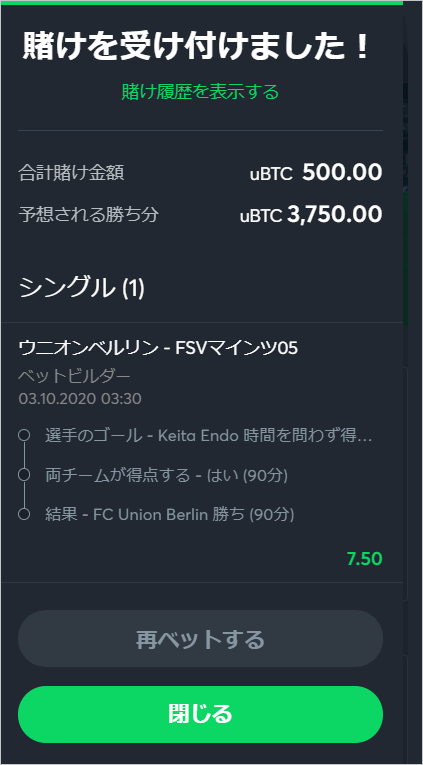Click the uBTC 500.00 total stake amount
423x765 pixels.
[x=316, y=173]
